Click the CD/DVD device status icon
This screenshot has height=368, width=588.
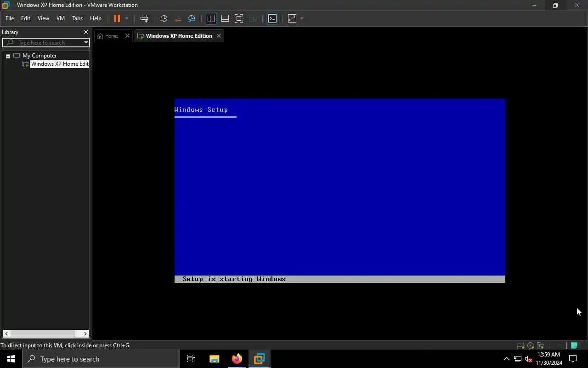[531, 345]
